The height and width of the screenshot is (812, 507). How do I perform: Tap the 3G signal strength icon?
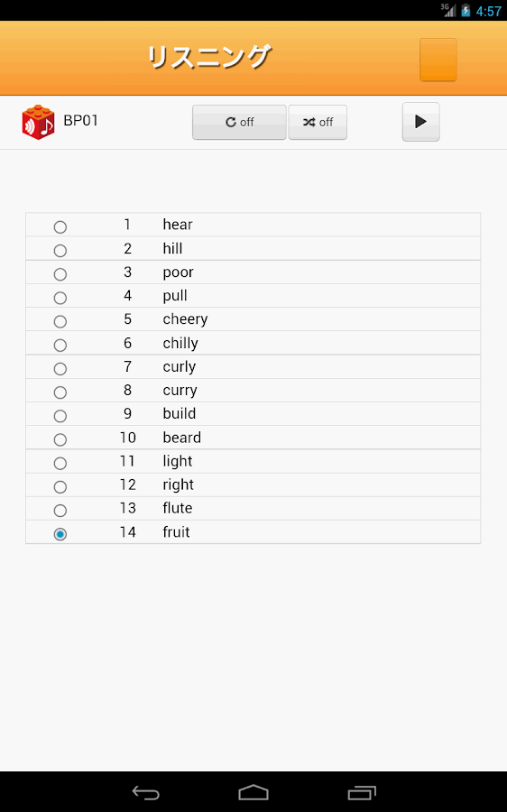(448, 10)
